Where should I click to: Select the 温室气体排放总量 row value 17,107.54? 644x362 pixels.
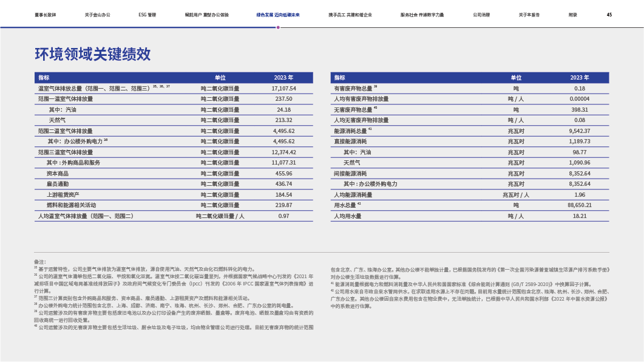pos(283,88)
